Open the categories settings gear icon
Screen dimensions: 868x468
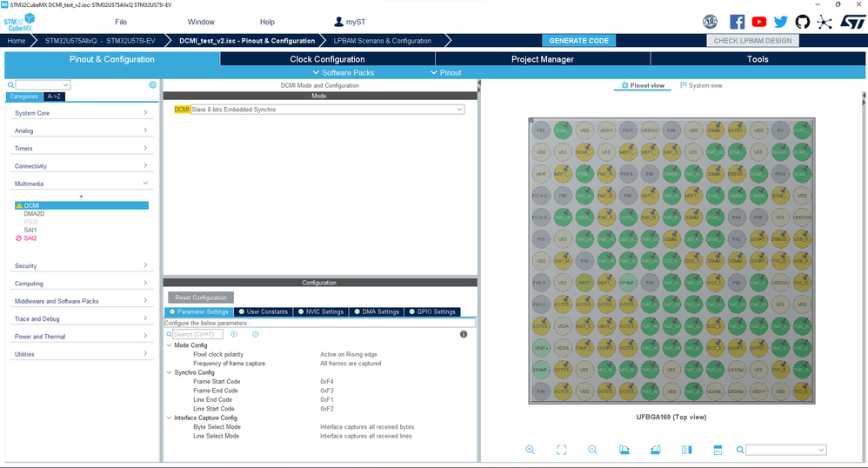pyautogui.click(x=152, y=84)
